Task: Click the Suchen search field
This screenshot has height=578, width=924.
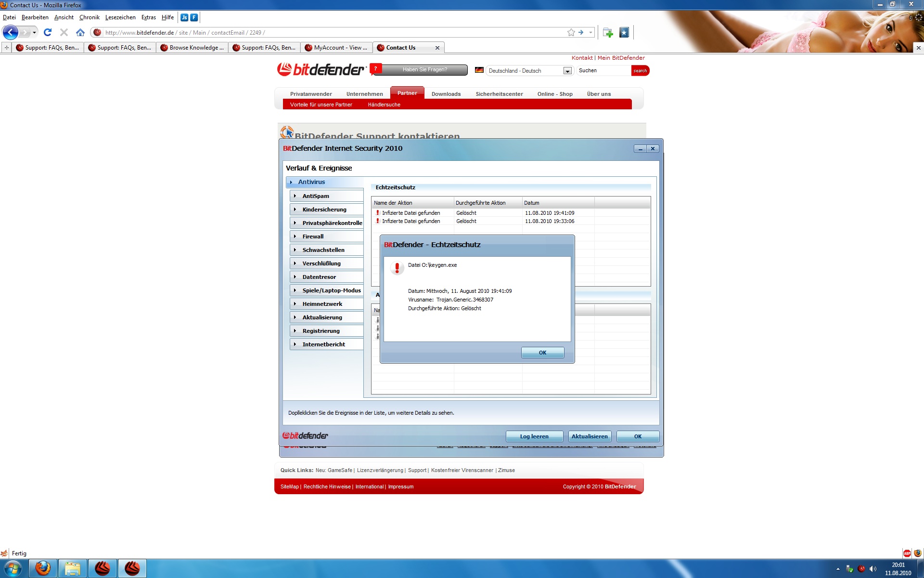Action: coord(603,70)
